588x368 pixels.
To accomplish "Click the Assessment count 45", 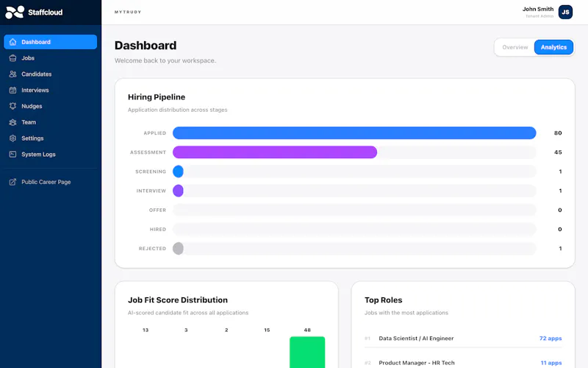I will tap(558, 152).
